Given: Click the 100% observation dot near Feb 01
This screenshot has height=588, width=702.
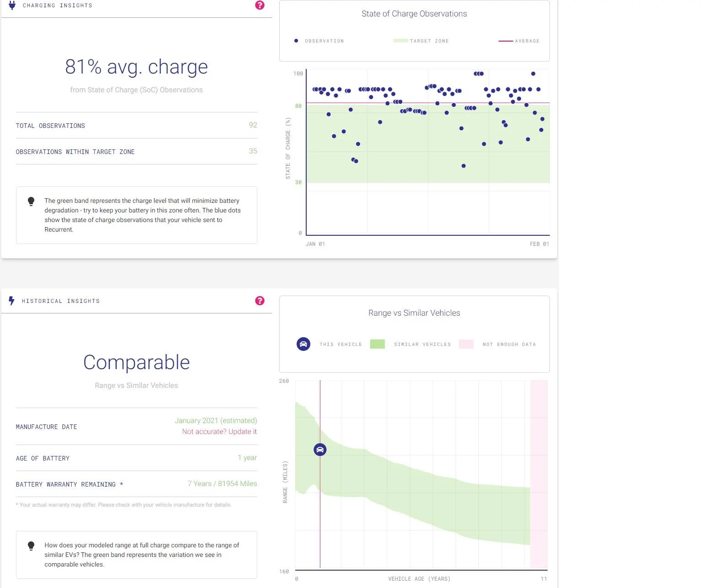Looking at the screenshot, I should [533, 74].
